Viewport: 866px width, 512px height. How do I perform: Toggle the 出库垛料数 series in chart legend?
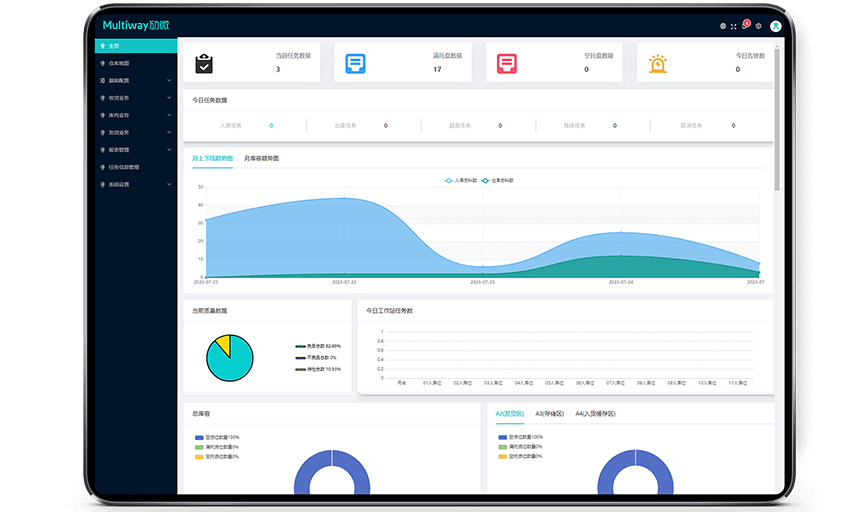505,180
